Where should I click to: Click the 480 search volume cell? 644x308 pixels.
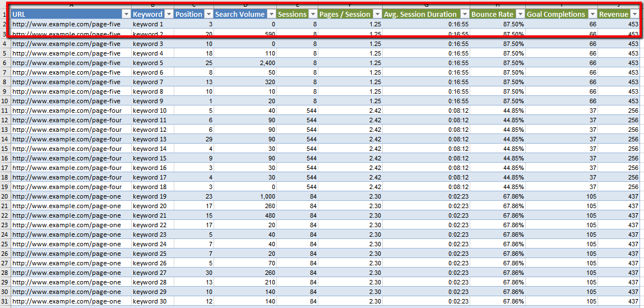tap(245, 215)
